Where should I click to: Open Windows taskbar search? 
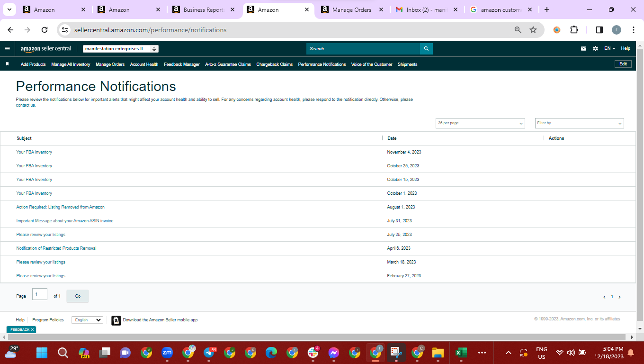63,353
